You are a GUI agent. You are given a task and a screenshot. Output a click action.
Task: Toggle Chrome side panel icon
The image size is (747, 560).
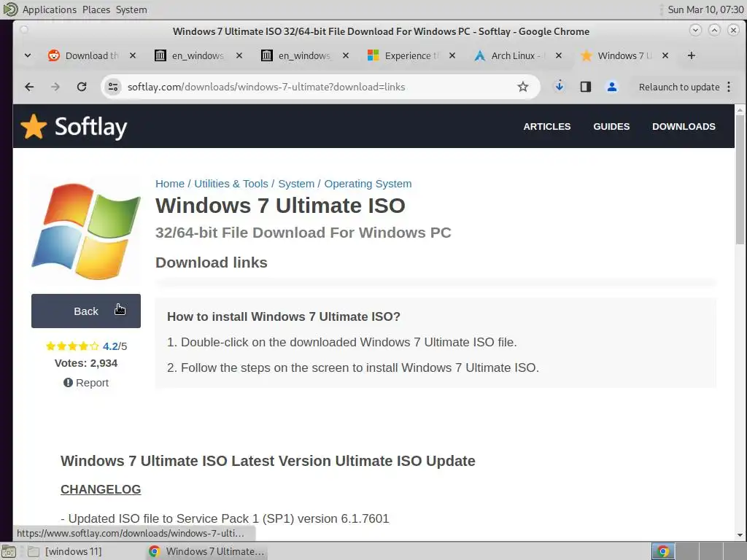coord(586,87)
